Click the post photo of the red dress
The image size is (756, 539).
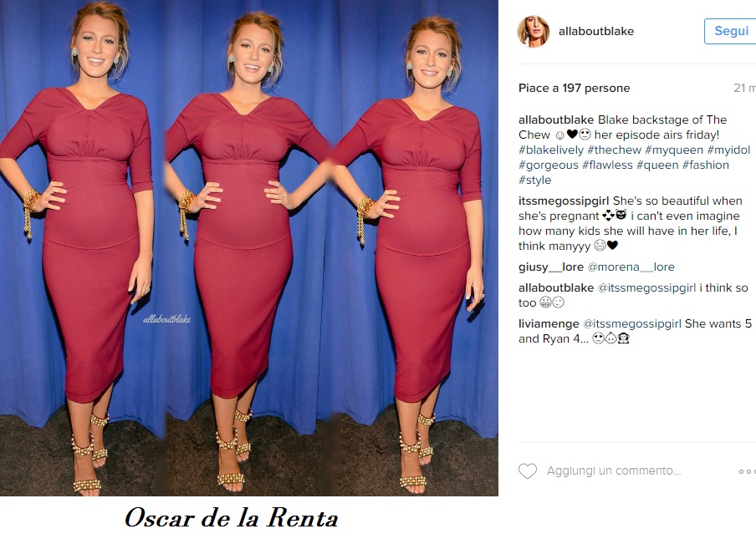(x=248, y=247)
